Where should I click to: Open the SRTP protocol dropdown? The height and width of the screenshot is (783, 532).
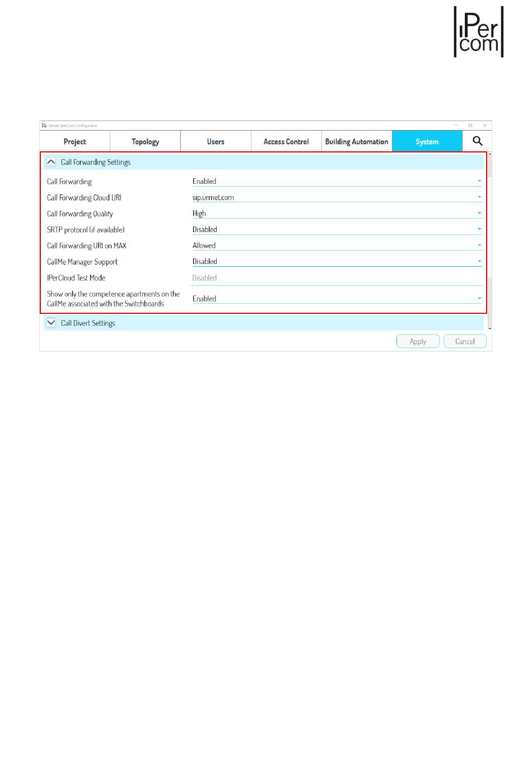(x=479, y=229)
